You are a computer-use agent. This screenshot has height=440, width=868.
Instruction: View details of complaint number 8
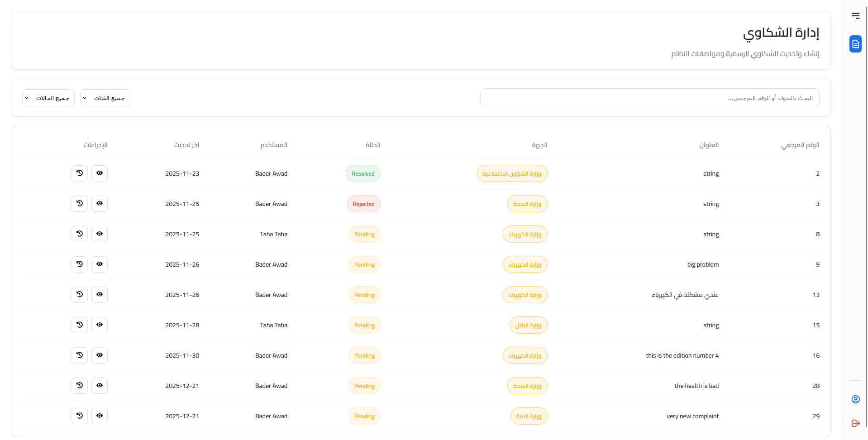click(x=100, y=234)
